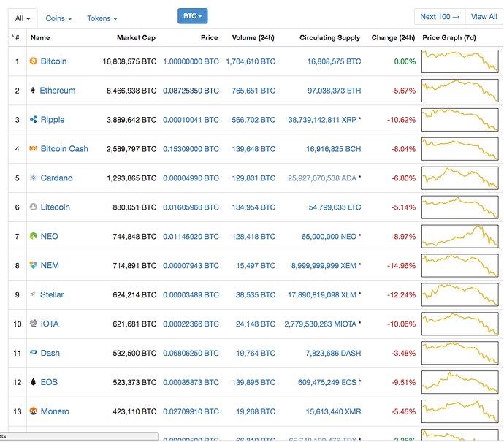Open the Bitcoin Cash page link
The image size is (504, 442).
coord(64,149)
